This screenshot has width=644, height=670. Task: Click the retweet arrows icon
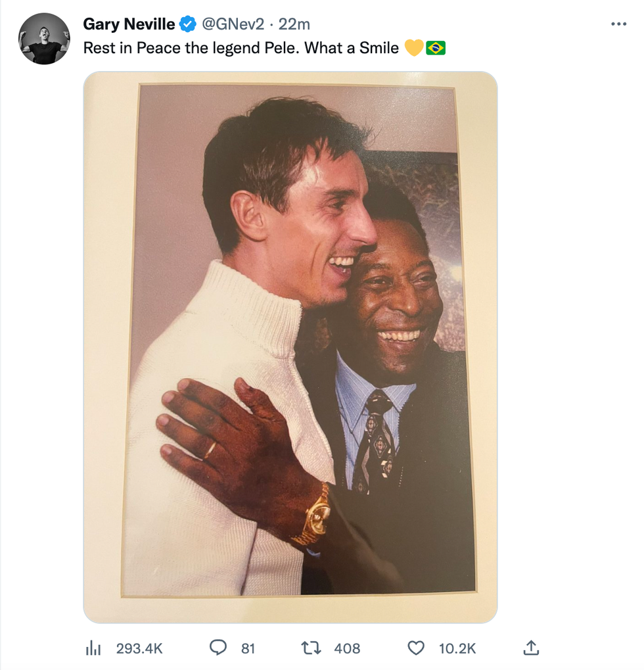coord(310,648)
